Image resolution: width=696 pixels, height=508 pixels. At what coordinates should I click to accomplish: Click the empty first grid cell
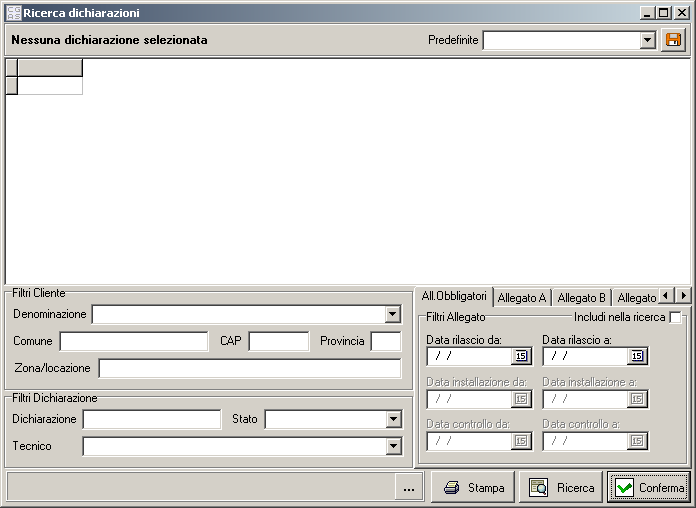(50, 86)
